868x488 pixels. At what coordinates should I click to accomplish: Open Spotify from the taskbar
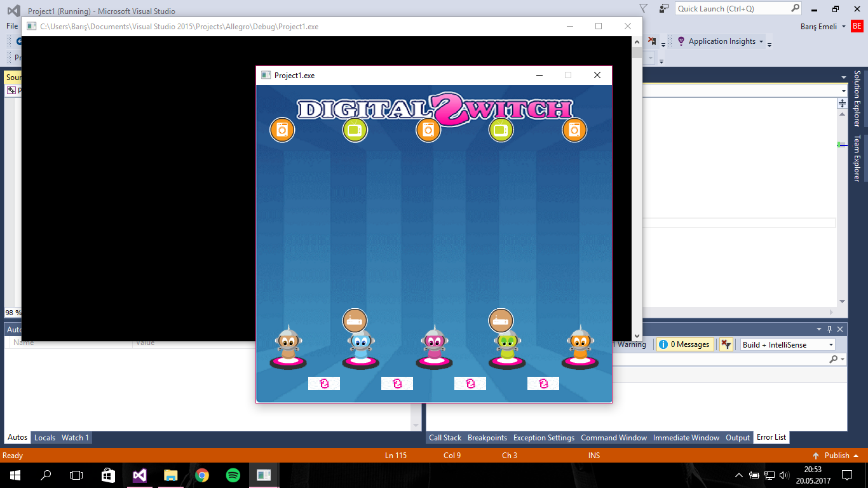233,475
